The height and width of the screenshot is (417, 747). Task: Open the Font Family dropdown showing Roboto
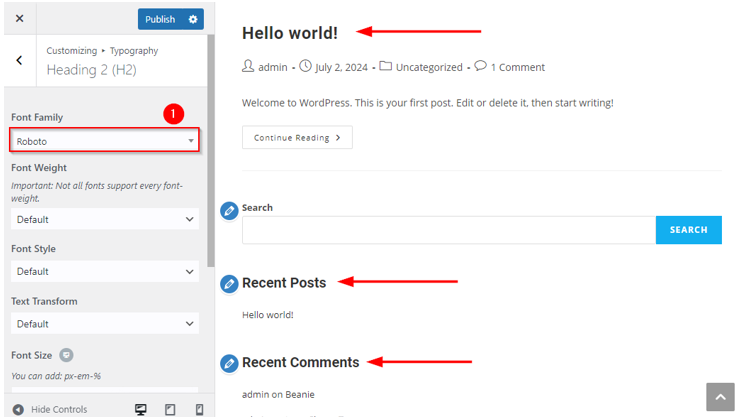(104, 141)
